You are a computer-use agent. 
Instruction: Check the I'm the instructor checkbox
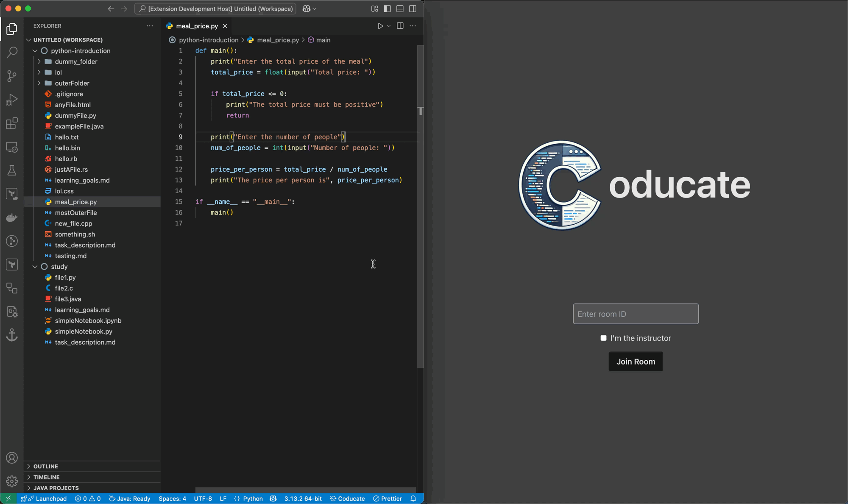click(x=603, y=338)
